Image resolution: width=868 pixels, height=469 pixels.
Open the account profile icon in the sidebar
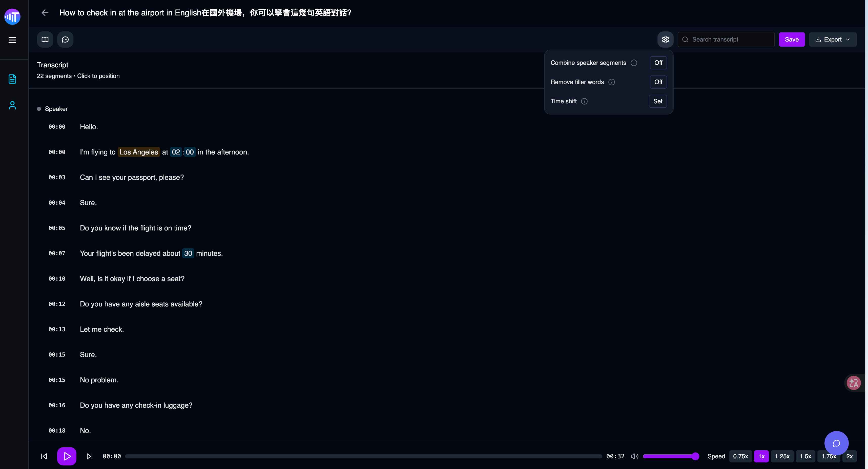pos(12,106)
